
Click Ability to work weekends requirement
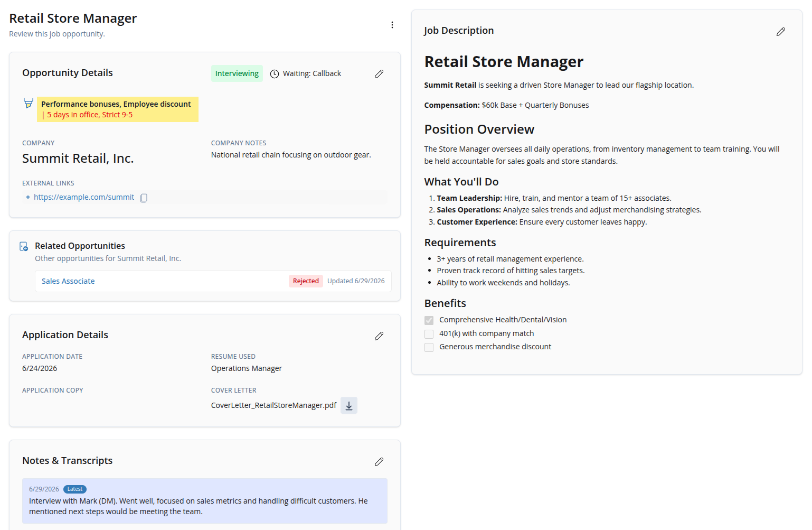pyautogui.click(x=503, y=283)
